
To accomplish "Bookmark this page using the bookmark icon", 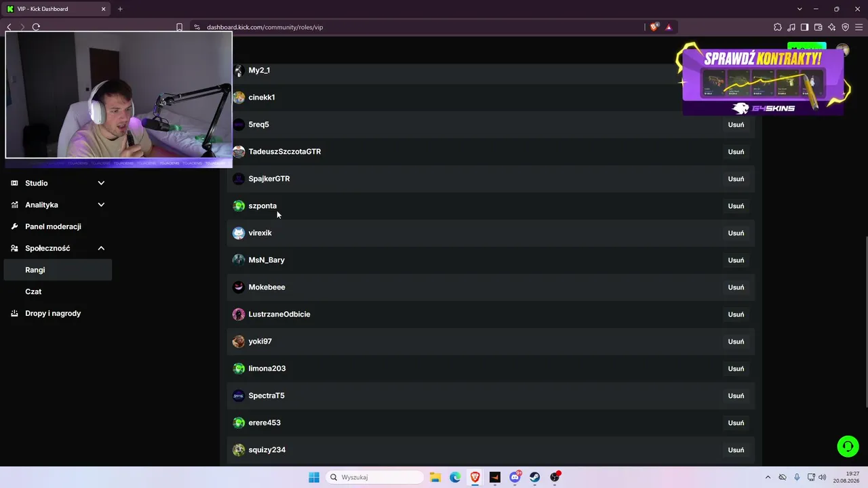I will point(180,27).
